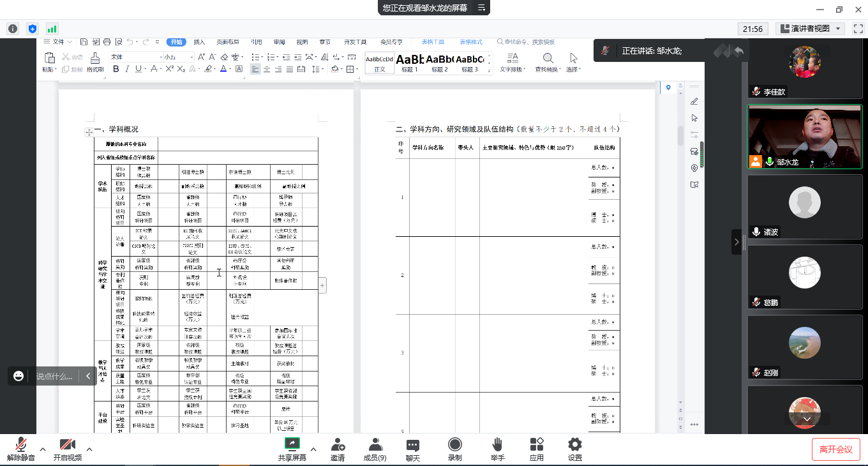868x466 pixels.
Task: Open the 聊天 chat panel
Action: (413, 449)
